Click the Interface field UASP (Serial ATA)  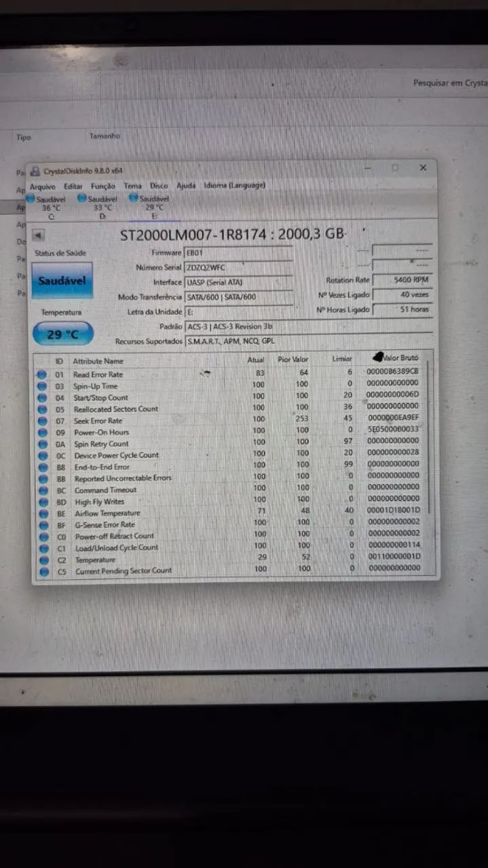click(239, 282)
